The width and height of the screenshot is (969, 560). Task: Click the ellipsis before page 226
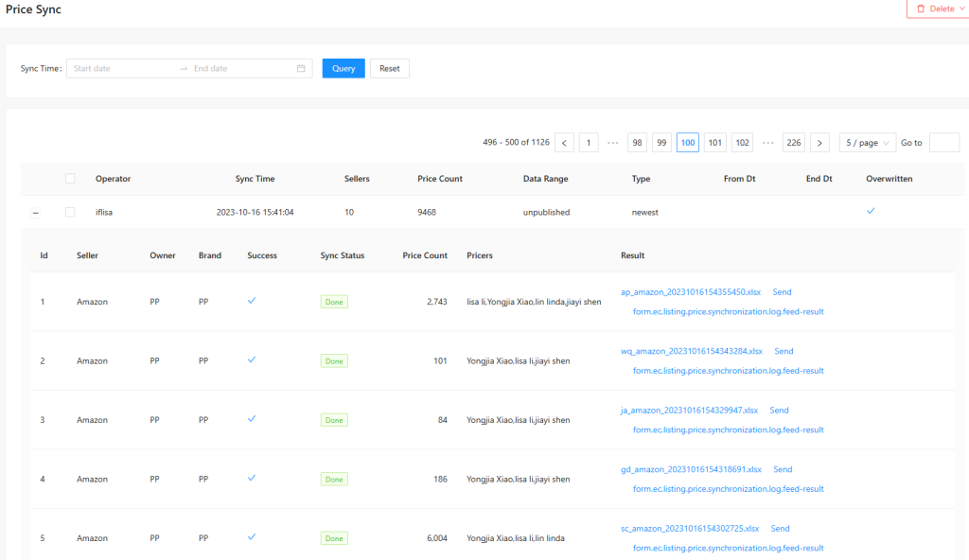768,143
